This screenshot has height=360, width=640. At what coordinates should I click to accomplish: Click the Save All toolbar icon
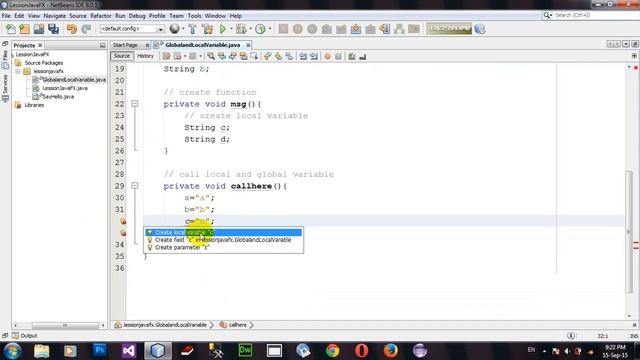[x=53, y=29]
